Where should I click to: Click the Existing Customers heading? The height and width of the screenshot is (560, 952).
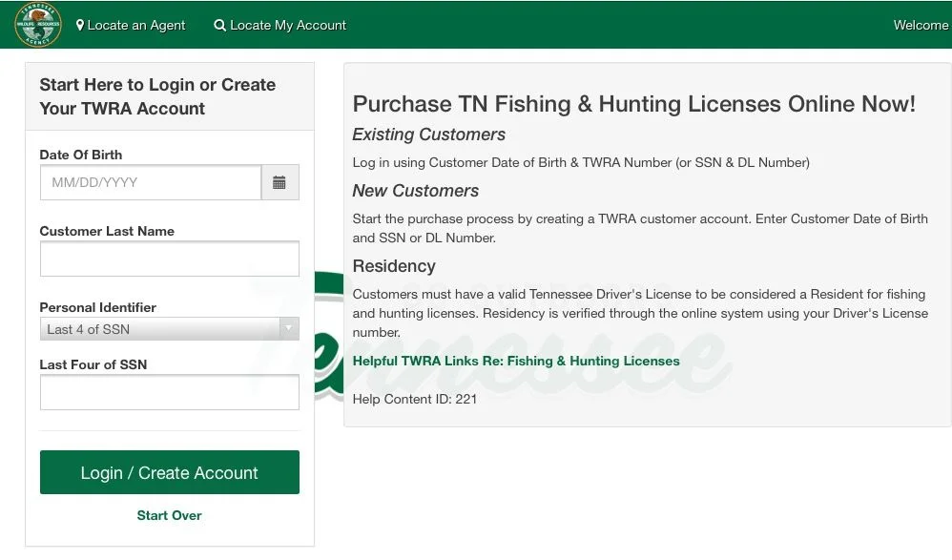(x=428, y=135)
